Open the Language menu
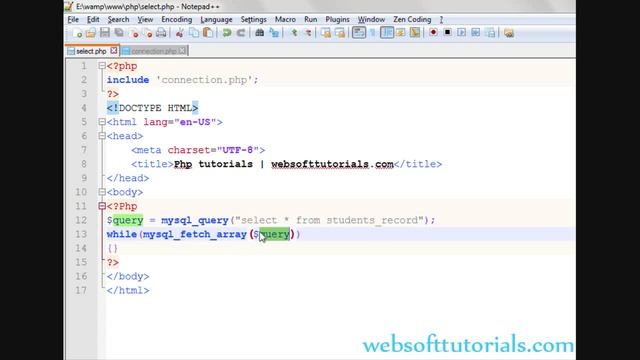 click(x=216, y=20)
